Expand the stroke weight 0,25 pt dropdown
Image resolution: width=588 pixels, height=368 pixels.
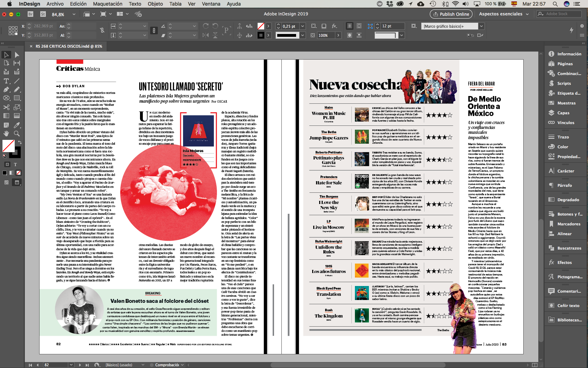[302, 26]
